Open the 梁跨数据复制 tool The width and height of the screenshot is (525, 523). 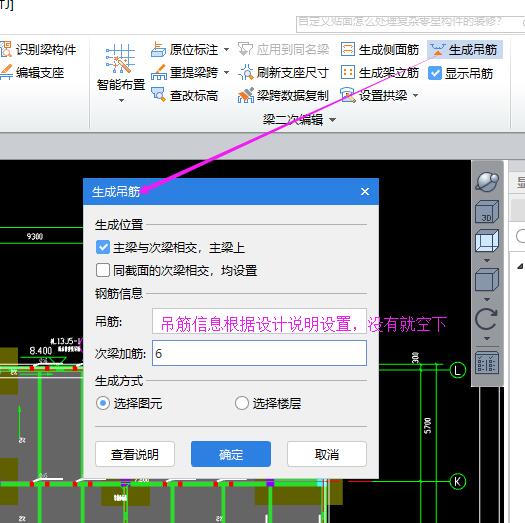click(283, 95)
